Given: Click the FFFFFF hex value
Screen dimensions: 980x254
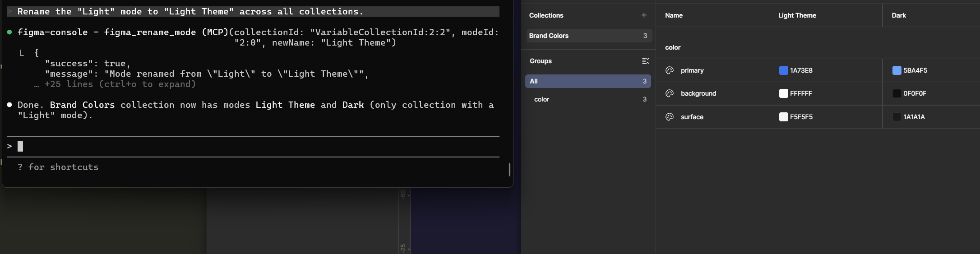Looking at the screenshot, I should pos(801,93).
